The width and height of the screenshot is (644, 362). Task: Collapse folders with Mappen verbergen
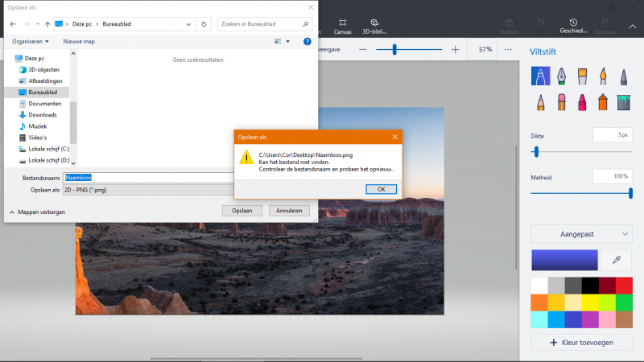(x=37, y=212)
